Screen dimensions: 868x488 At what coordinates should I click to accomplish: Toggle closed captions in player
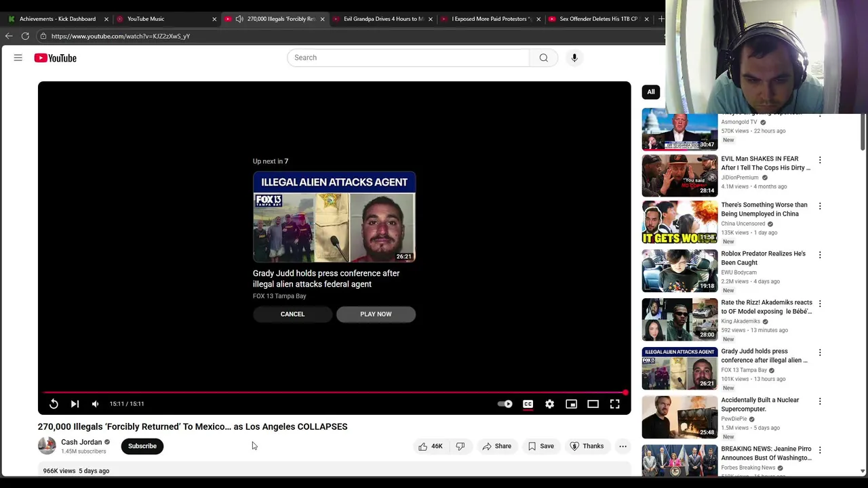tap(528, 404)
